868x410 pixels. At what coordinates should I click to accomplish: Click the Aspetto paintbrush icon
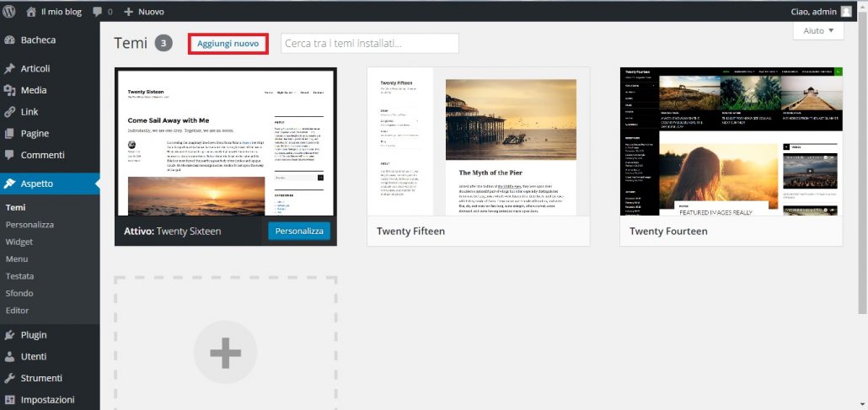[9, 184]
